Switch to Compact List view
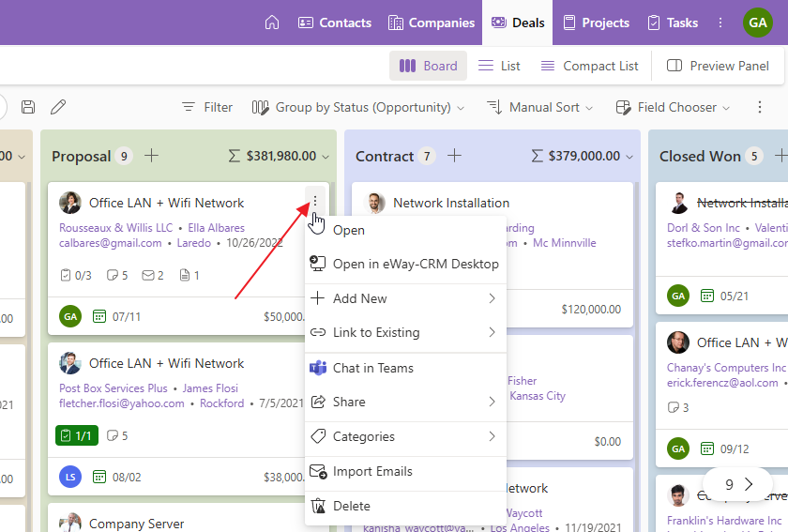This screenshot has width=788, height=532. [589, 66]
